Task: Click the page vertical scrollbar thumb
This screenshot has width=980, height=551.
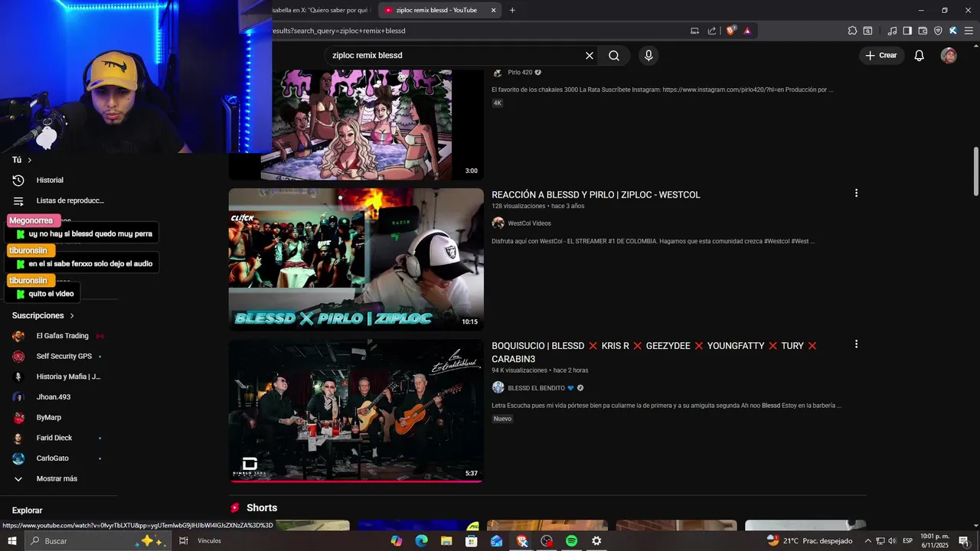Action: tap(975, 170)
